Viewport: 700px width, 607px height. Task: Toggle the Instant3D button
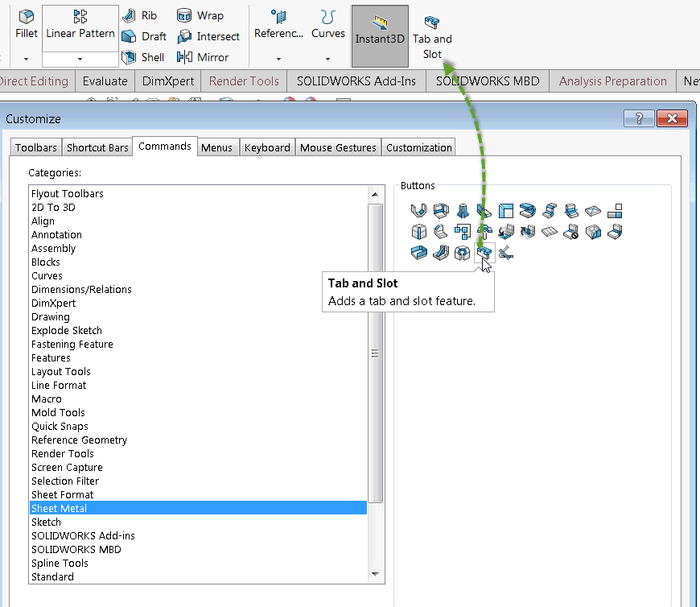(380, 36)
